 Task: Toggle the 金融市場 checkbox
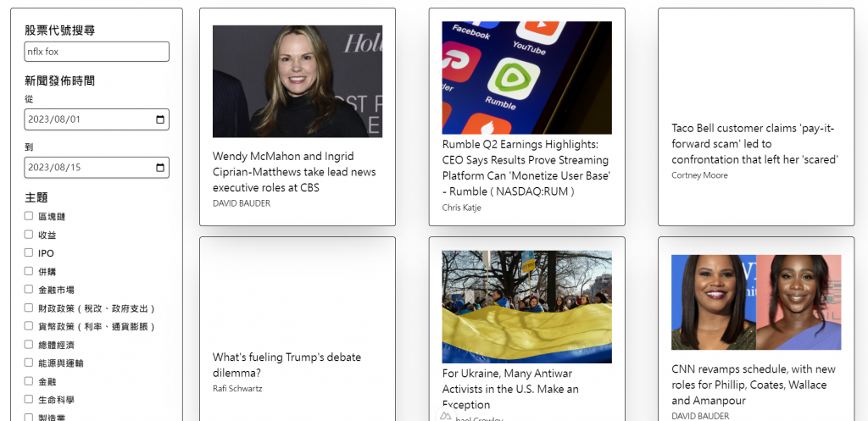[29, 289]
